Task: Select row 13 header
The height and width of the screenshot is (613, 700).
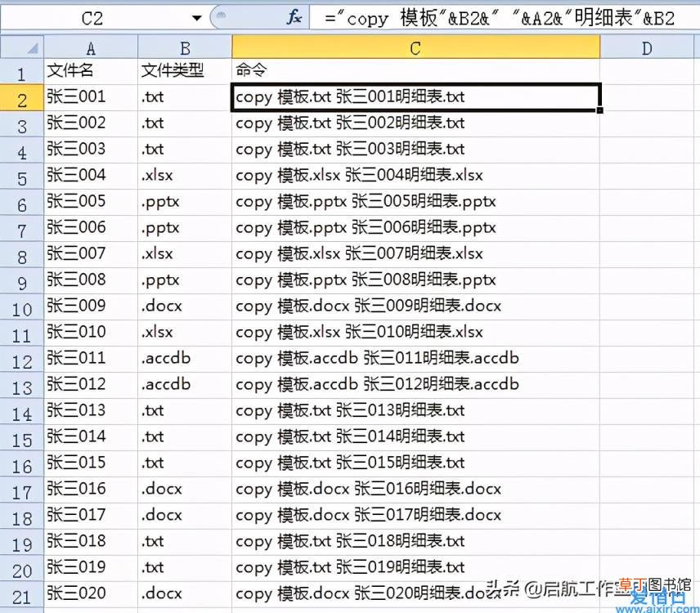Action: click(x=22, y=386)
